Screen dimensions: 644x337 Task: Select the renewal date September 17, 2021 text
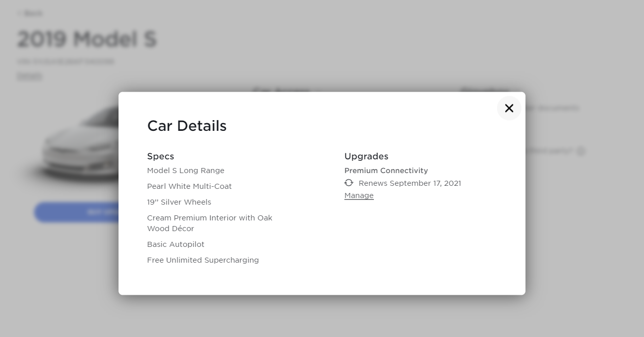pyautogui.click(x=409, y=183)
